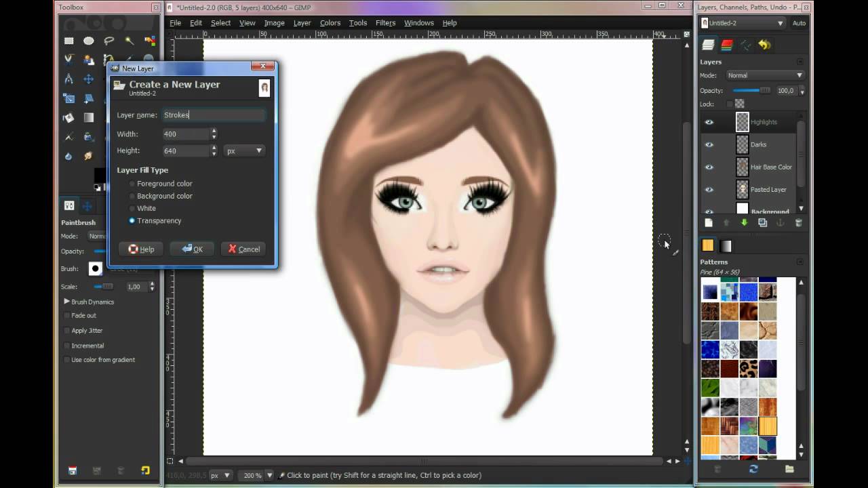Select the Foreground Select tool

pyautogui.click(x=89, y=60)
